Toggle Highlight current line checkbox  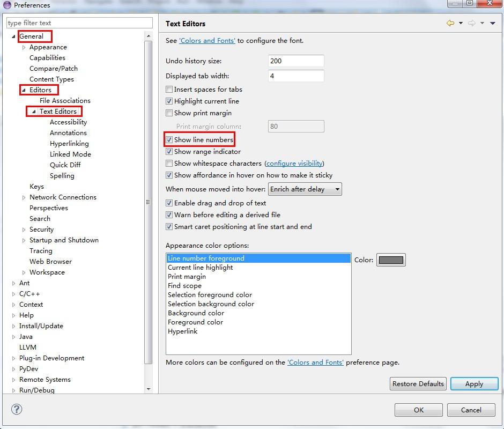[169, 101]
